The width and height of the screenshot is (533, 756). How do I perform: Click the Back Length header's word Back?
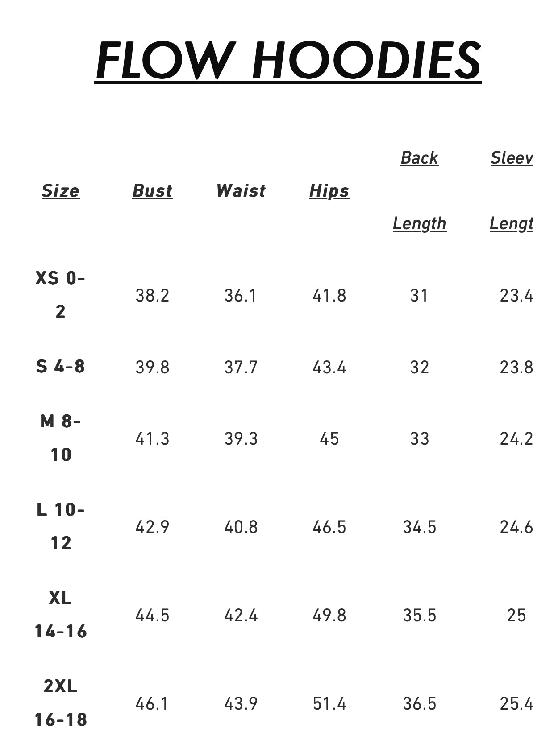click(x=419, y=158)
